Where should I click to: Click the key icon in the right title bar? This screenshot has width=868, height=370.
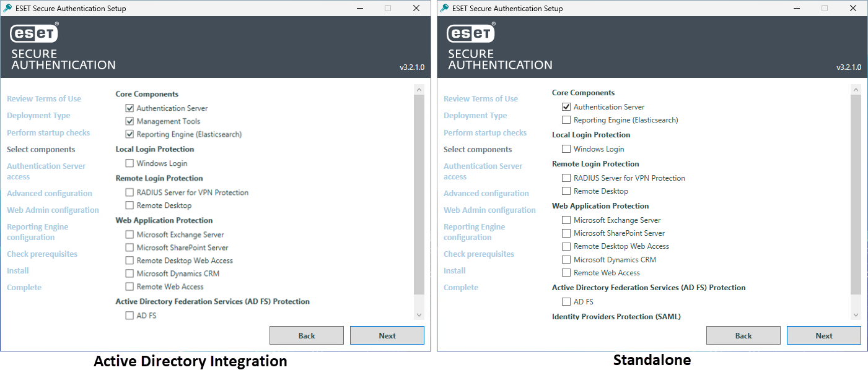[x=445, y=8]
